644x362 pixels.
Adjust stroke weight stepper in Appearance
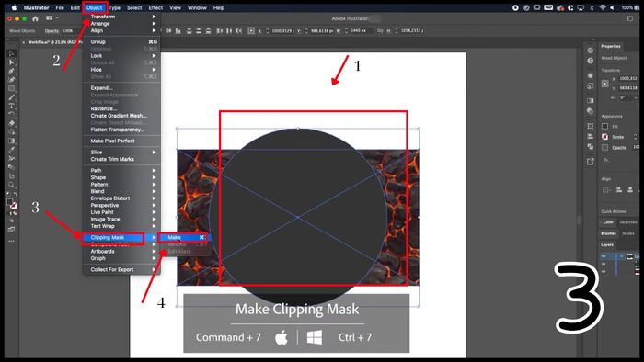636,137
